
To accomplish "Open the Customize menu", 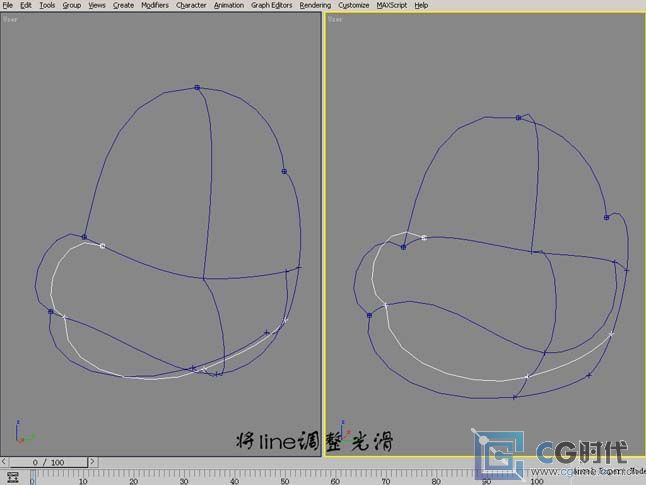I will (x=354, y=5).
